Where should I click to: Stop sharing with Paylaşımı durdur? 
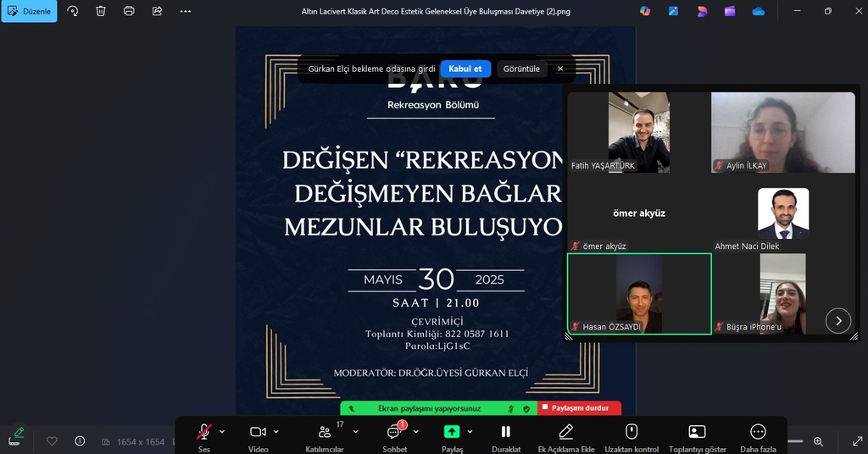[579, 408]
